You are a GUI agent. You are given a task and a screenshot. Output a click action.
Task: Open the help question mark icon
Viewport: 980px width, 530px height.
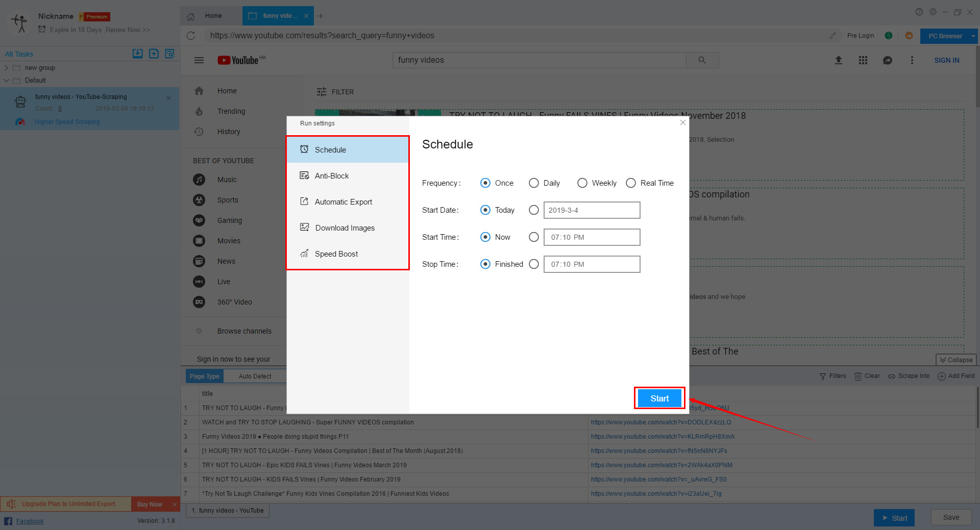[x=919, y=12]
